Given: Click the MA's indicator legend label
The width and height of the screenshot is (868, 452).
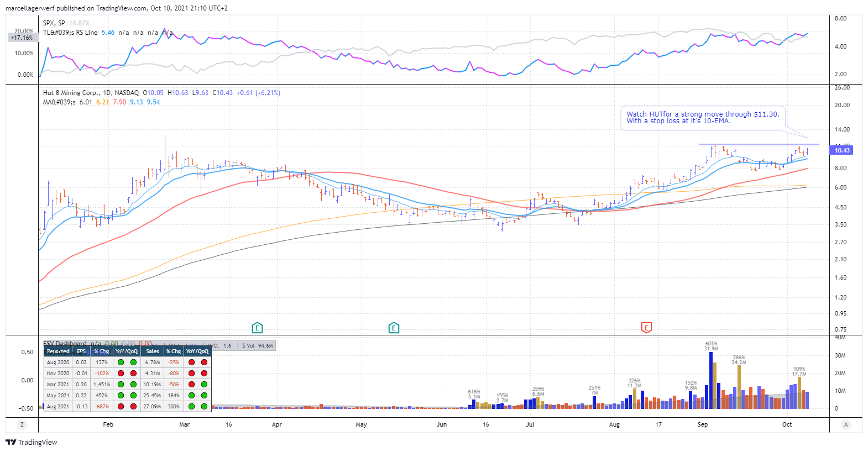Looking at the screenshot, I should pyautogui.click(x=59, y=102).
